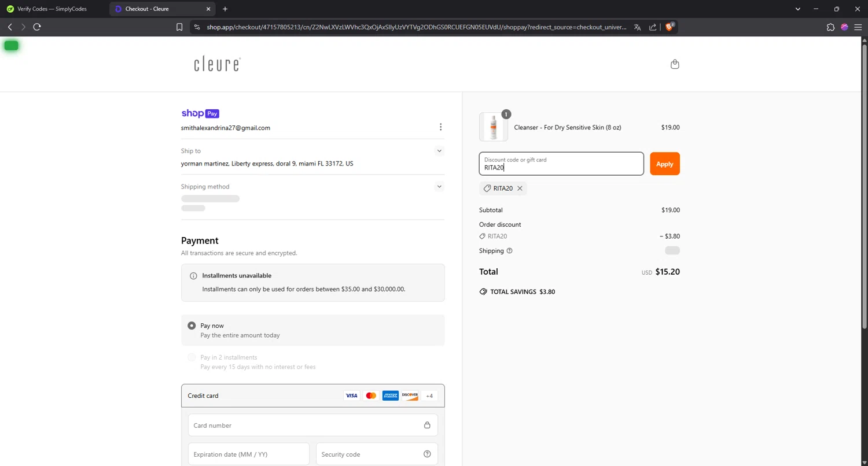Click the discount code input field
The width and height of the screenshot is (868, 466).
561,164
